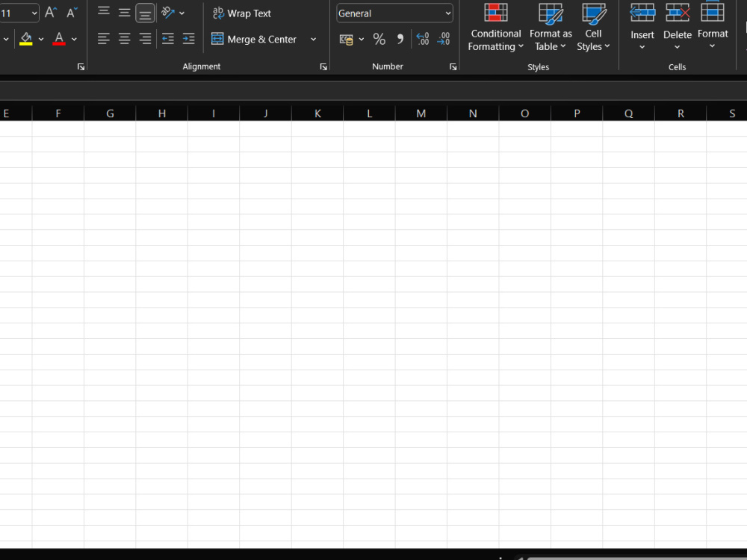Screen dimensions: 747x560
Task: Select column K header
Action: click(x=317, y=113)
